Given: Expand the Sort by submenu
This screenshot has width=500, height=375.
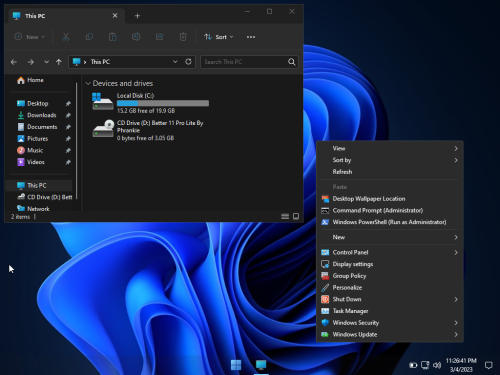Looking at the screenshot, I should click(x=390, y=160).
